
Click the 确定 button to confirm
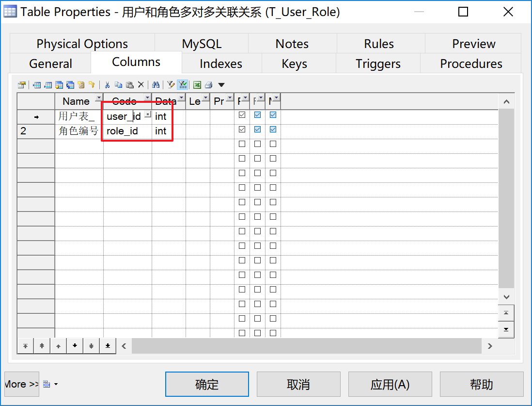207,384
